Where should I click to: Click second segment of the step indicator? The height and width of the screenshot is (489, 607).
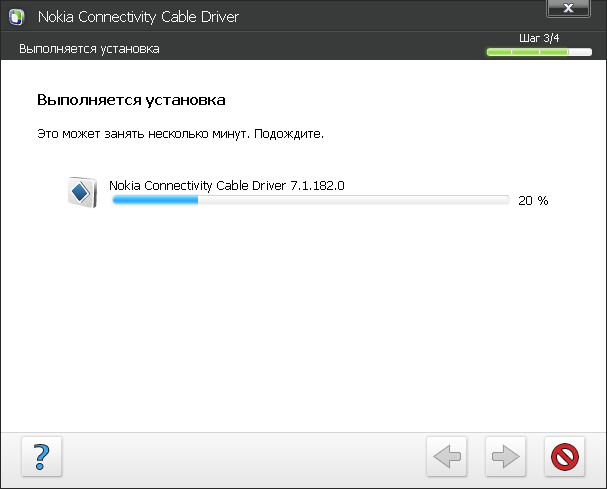(x=526, y=51)
